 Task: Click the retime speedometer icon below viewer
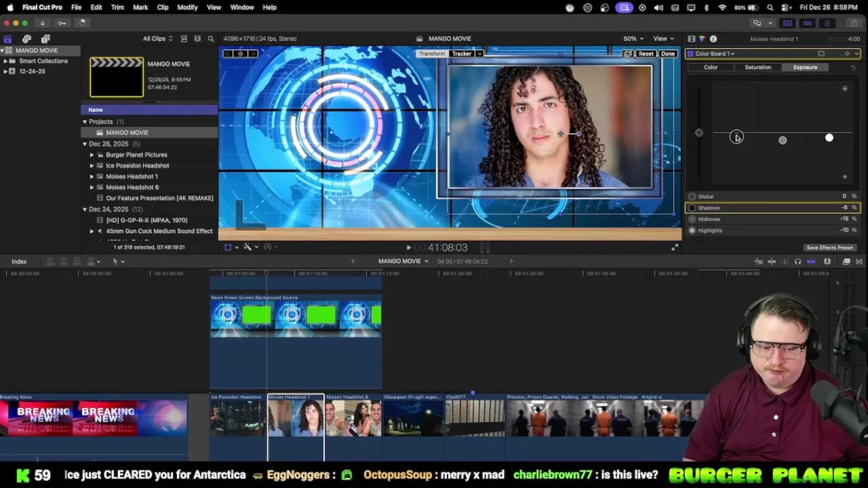click(267, 247)
